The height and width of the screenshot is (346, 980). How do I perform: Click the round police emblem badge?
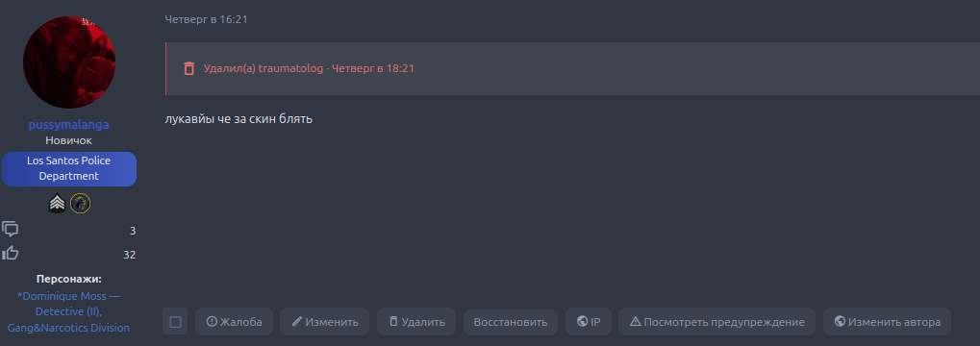pos(80,203)
